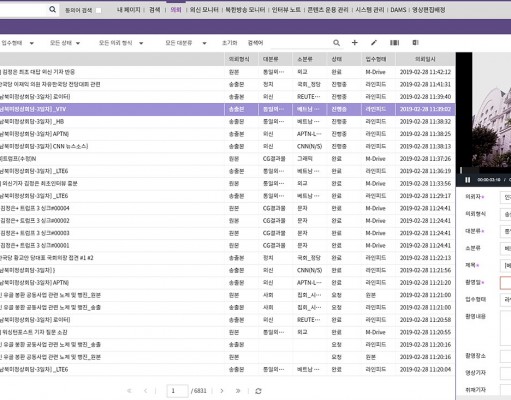
Task: Toggle the synonym search checkbox
Action: 98,10
